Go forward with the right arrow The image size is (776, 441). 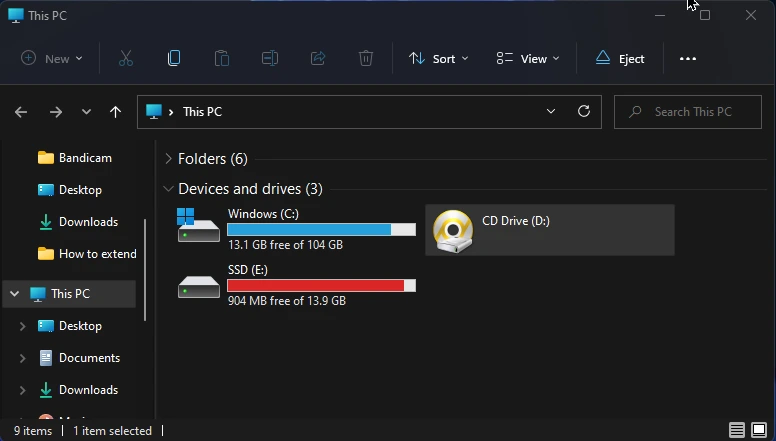click(x=56, y=112)
